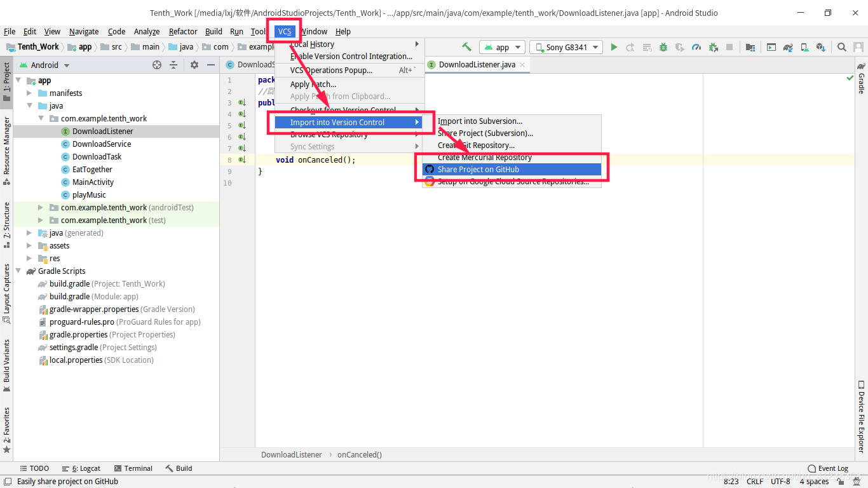Run the app with green play icon

[614, 47]
